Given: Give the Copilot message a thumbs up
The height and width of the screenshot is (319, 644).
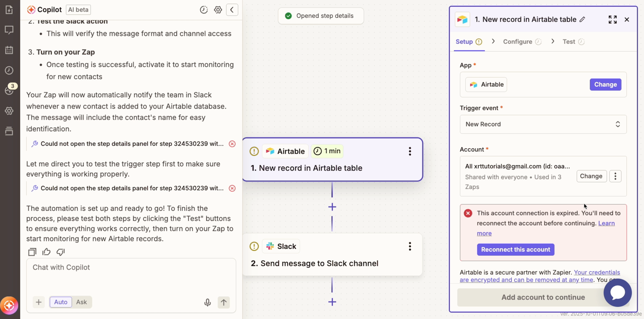Looking at the screenshot, I should point(46,252).
